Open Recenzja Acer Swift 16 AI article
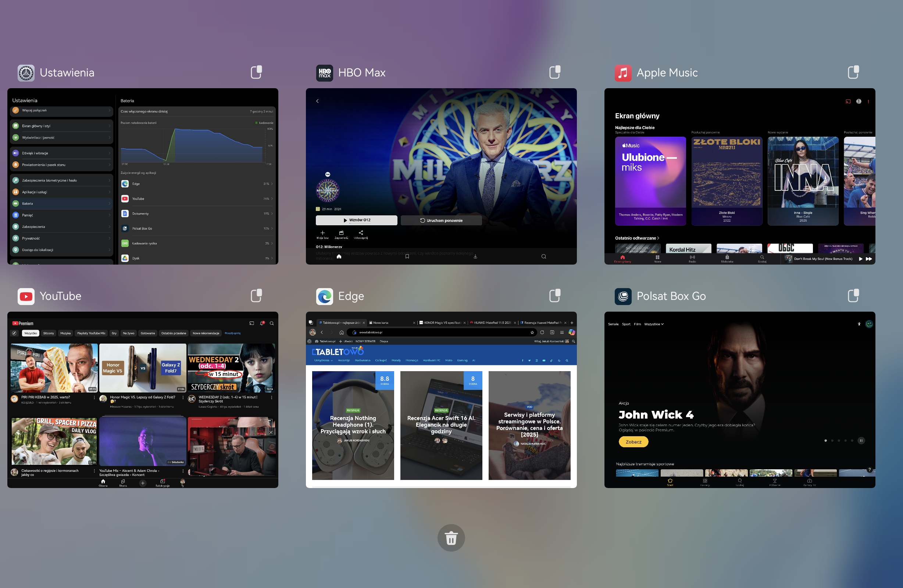This screenshot has height=588, width=903. click(x=441, y=425)
